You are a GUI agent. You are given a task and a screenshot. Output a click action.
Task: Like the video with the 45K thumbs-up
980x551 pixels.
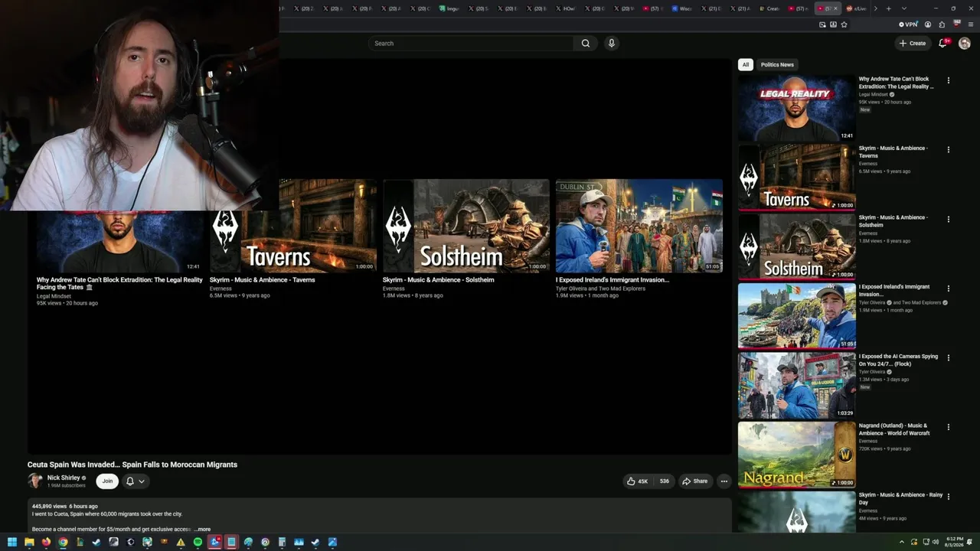[637, 481]
